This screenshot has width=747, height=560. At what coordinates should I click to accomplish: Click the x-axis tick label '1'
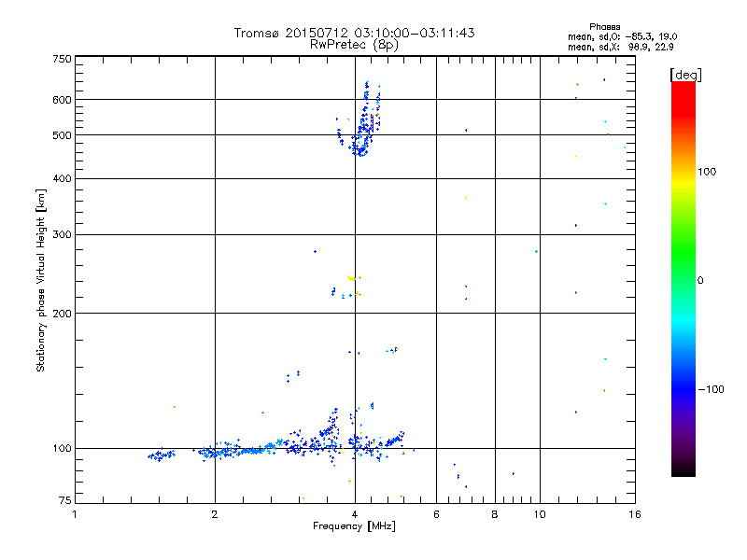pyautogui.click(x=75, y=514)
